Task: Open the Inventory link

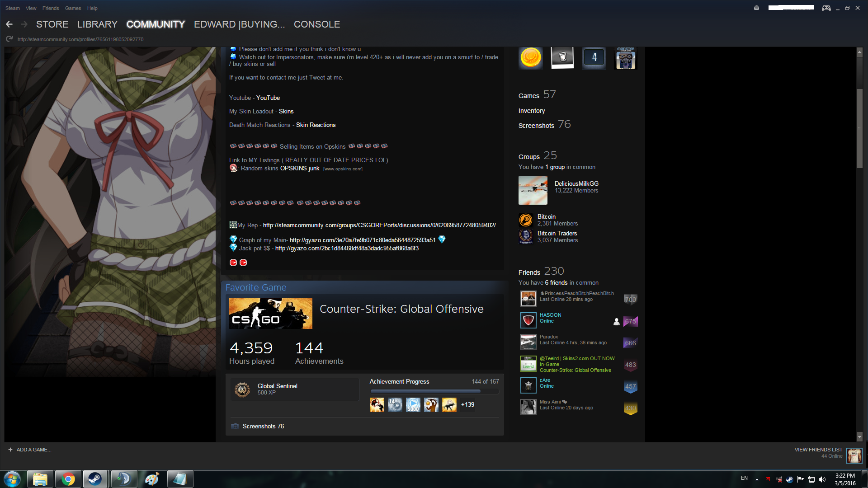Action: [532, 111]
